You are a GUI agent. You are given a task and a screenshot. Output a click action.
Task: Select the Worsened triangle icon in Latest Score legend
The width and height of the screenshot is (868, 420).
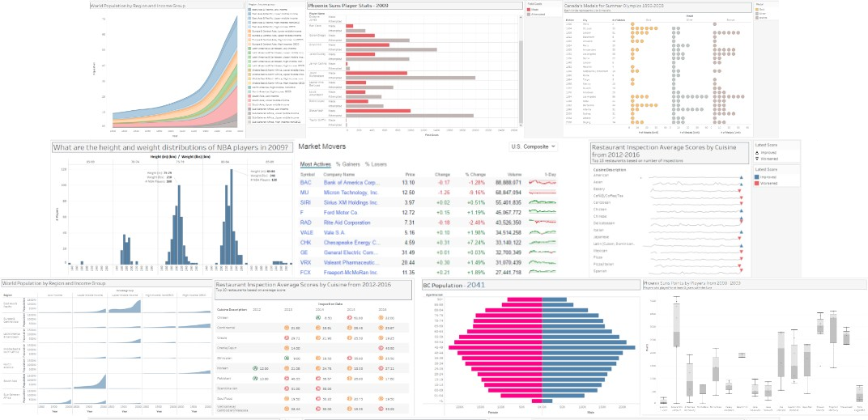pos(757,159)
